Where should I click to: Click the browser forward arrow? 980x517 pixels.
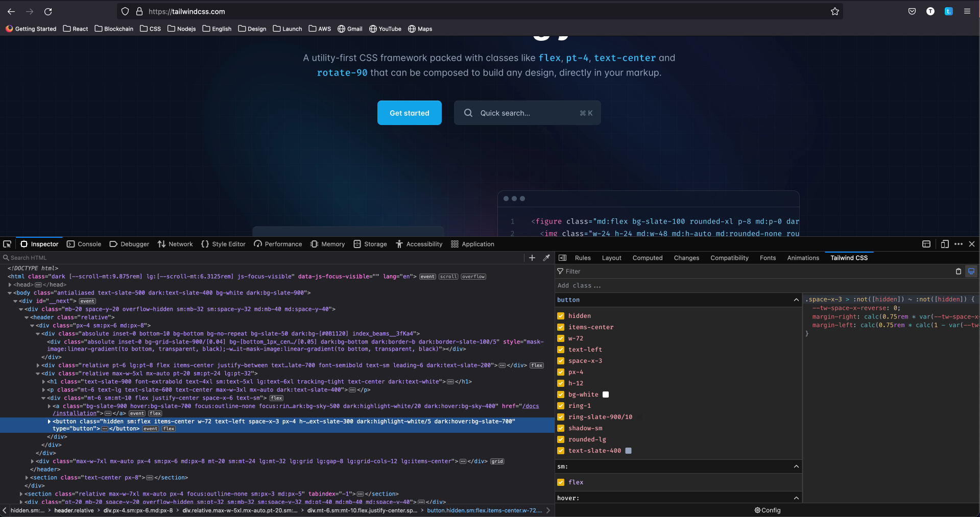click(30, 11)
